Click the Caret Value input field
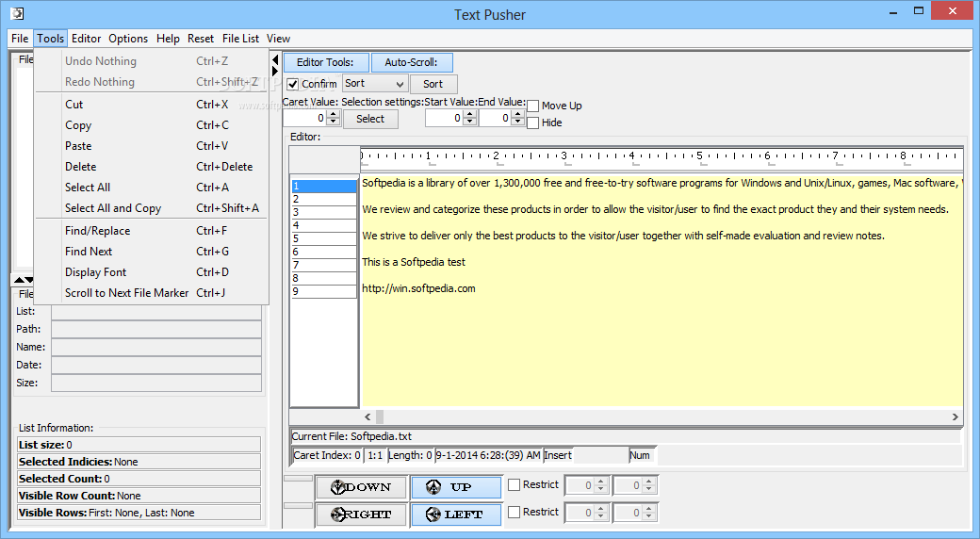The image size is (980, 539). (x=304, y=118)
